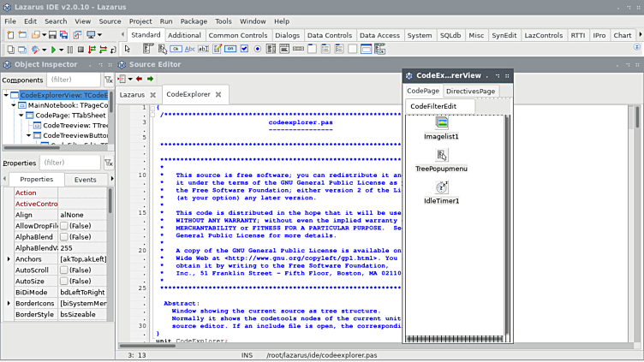Open the Package menu
Screen dimensions: 644x362
coord(194,21)
